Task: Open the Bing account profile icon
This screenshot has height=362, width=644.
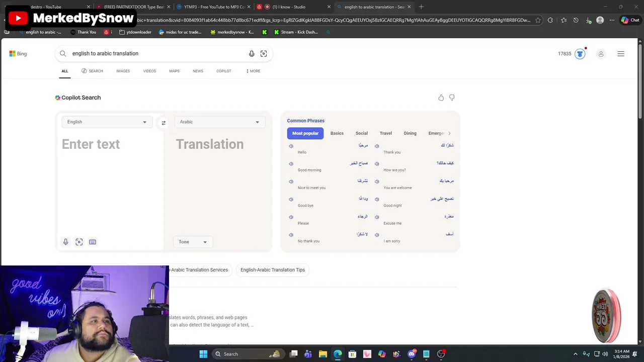Action: click(x=601, y=54)
